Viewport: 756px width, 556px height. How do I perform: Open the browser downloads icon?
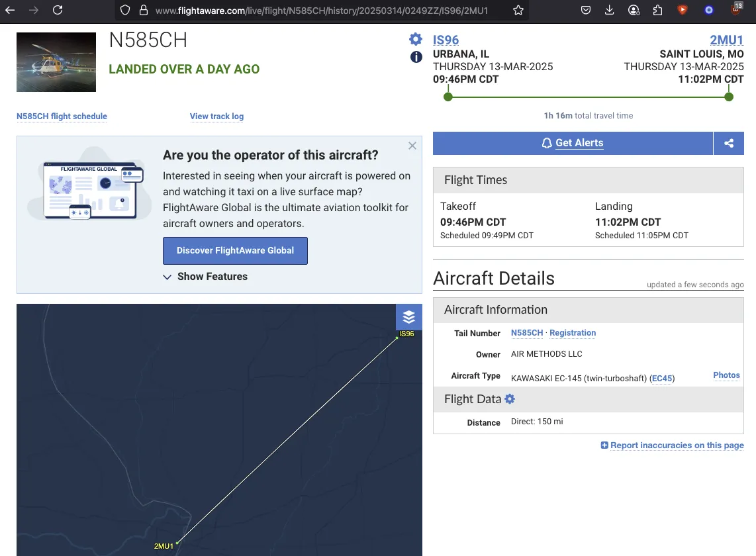(x=610, y=10)
